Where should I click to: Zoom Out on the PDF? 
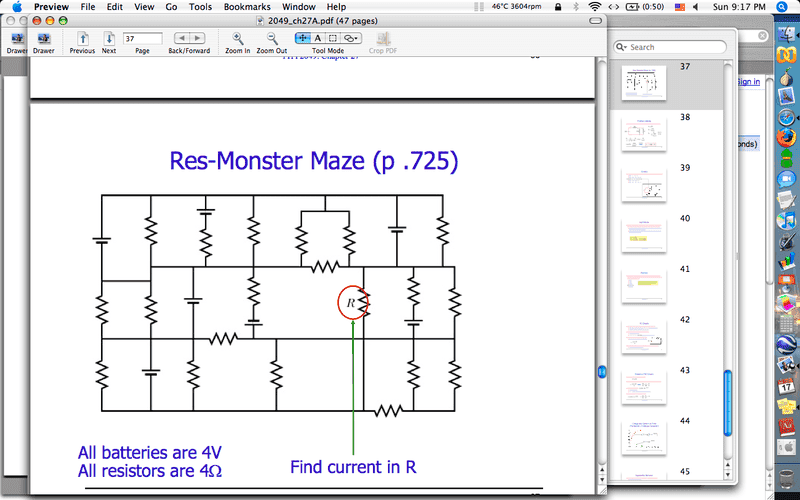tap(272, 43)
